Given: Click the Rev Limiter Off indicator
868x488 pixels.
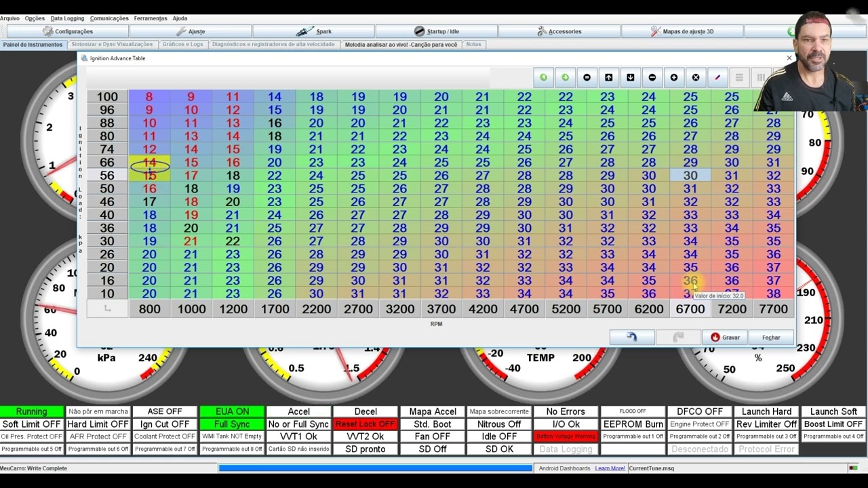Looking at the screenshot, I should click(x=766, y=424).
